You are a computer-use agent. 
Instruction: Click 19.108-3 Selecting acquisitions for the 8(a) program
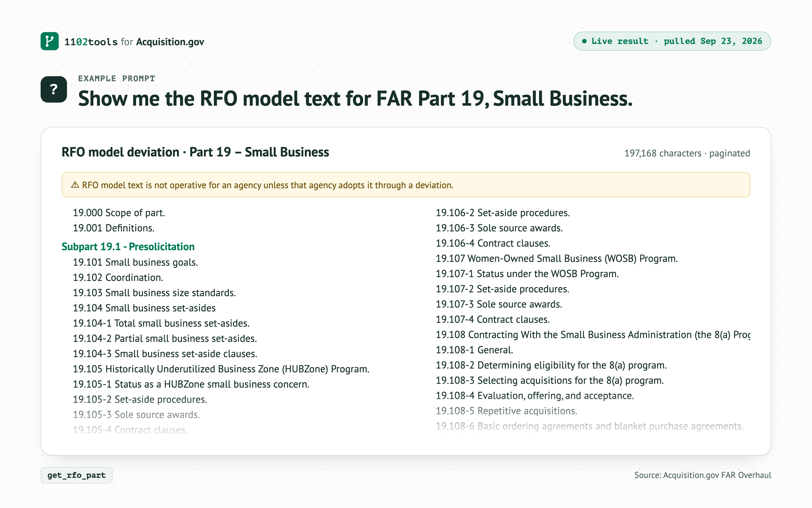[550, 381]
